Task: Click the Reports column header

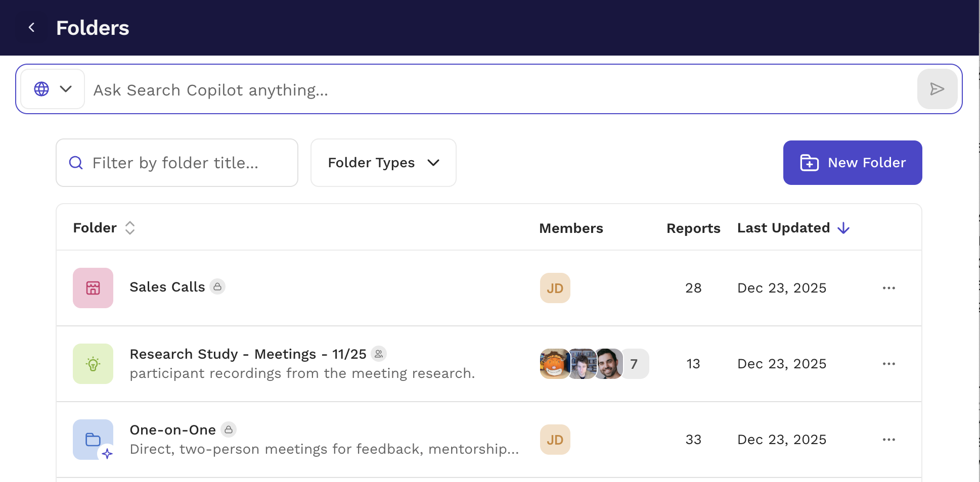Action: [693, 228]
